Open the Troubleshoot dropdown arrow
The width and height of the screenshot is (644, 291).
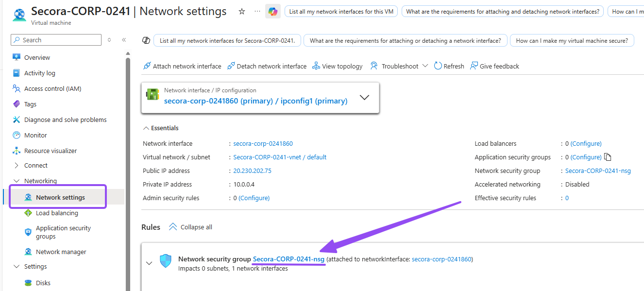tap(425, 66)
